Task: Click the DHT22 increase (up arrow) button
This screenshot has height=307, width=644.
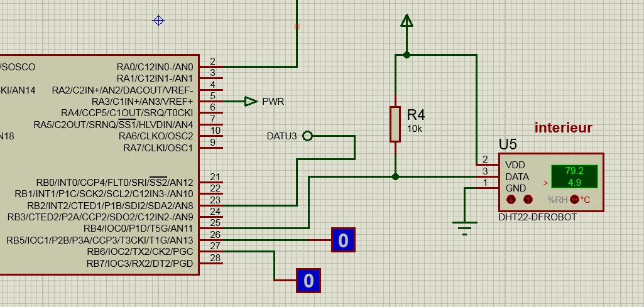Action: tap(528, 200)
